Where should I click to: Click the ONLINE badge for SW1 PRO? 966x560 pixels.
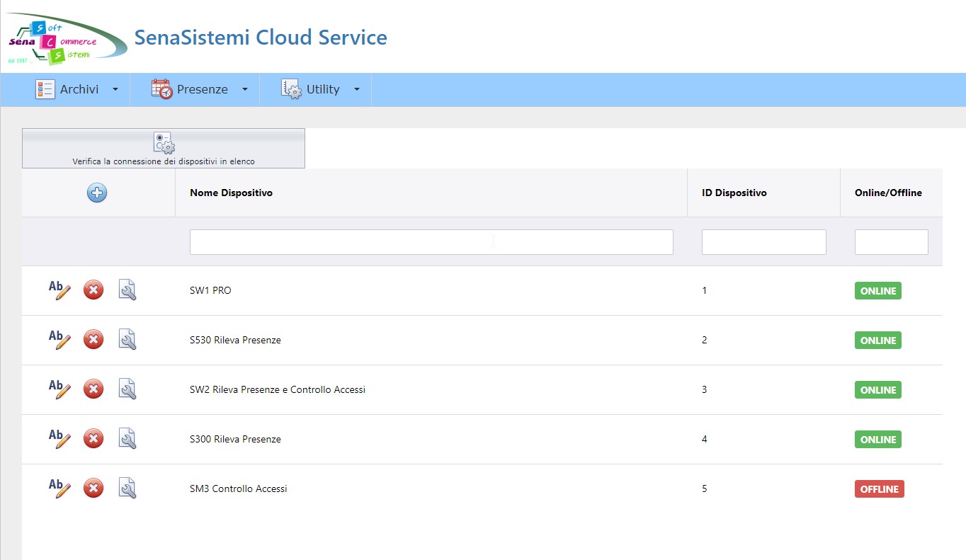pos(878,291)
